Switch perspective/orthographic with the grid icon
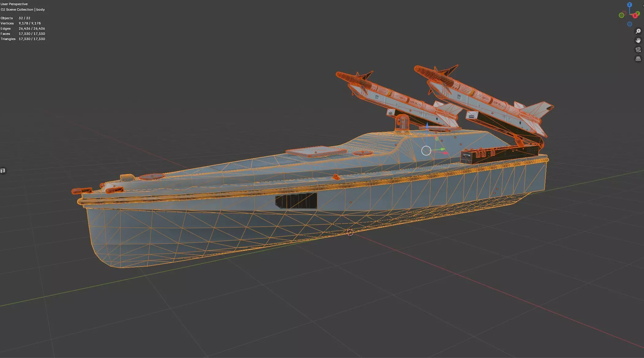This screenshot has width=644, height=358. (638, 59)
